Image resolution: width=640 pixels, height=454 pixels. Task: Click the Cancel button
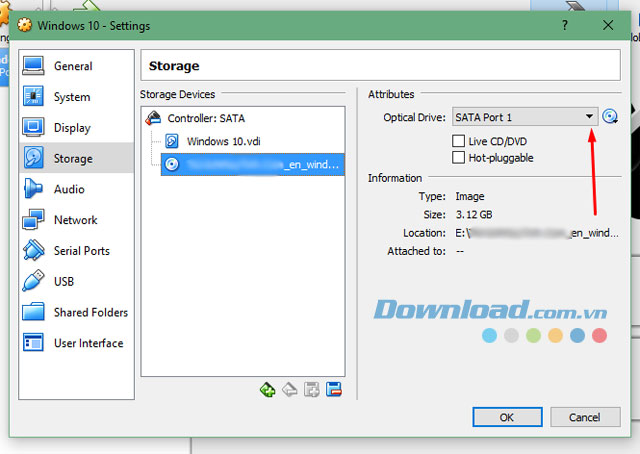coord(585,417)
